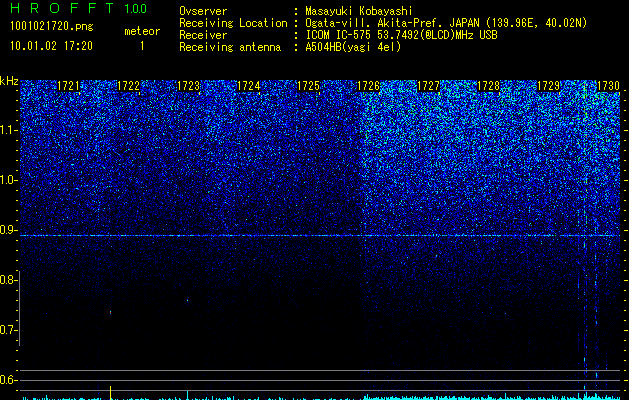Click the Receiving antenna label
The height and width of the screenshot is (400, 629).
[x=230, y=47]
